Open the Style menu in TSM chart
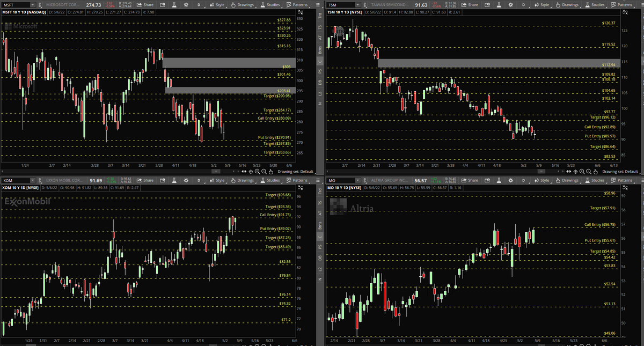 542,5
